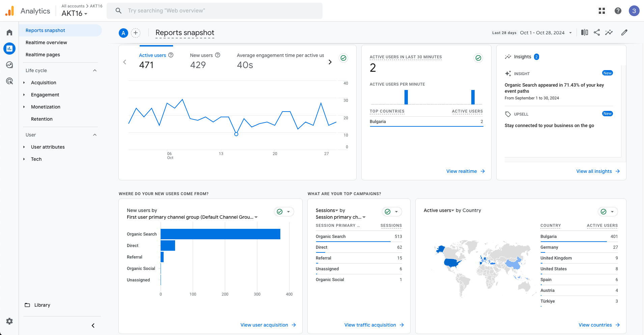This screenshot has width=644, height=335.
Task: Open the Insights sparkline icon in header
Action: (609, 32)
